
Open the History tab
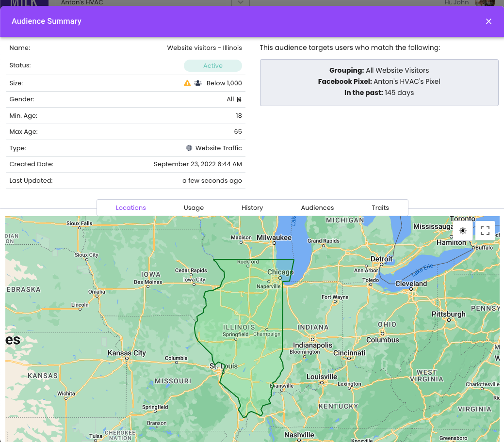point(252,207)
